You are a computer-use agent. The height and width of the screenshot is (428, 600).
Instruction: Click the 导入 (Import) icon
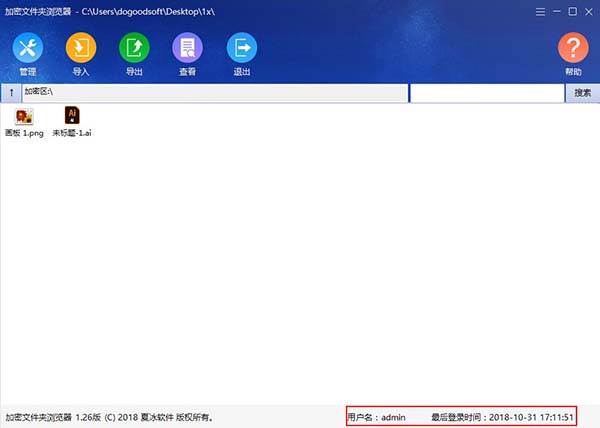(81, 48)
